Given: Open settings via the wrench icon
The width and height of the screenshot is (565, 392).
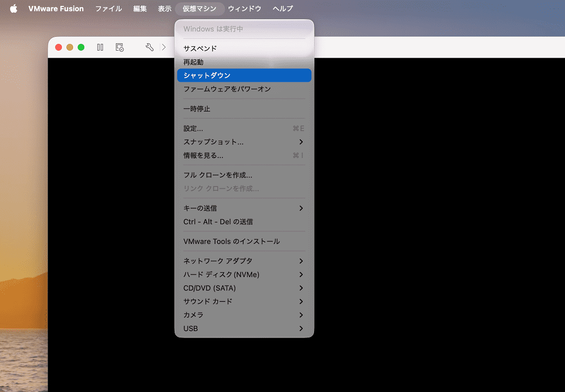Looking at the screenshot, I should coord(150,47).
